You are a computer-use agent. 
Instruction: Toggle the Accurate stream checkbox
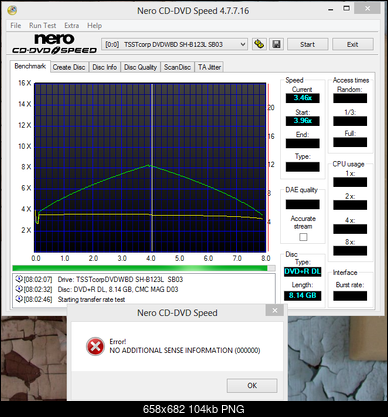tap(303, 237)
